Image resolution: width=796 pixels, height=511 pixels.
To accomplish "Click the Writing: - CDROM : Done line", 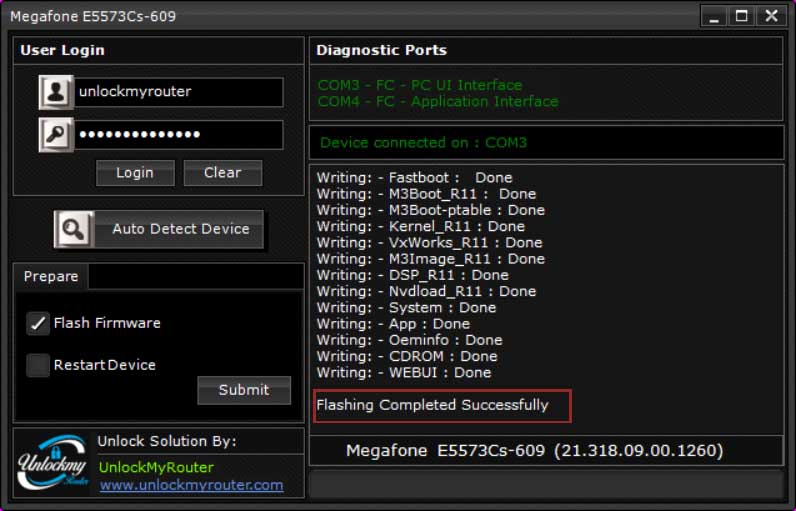I will click(x=407, y=356).
